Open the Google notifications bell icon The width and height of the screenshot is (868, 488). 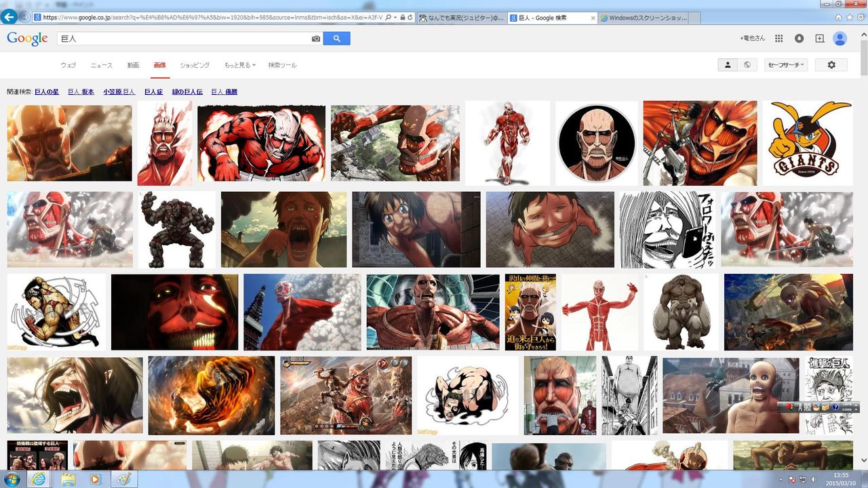[799, 39]
